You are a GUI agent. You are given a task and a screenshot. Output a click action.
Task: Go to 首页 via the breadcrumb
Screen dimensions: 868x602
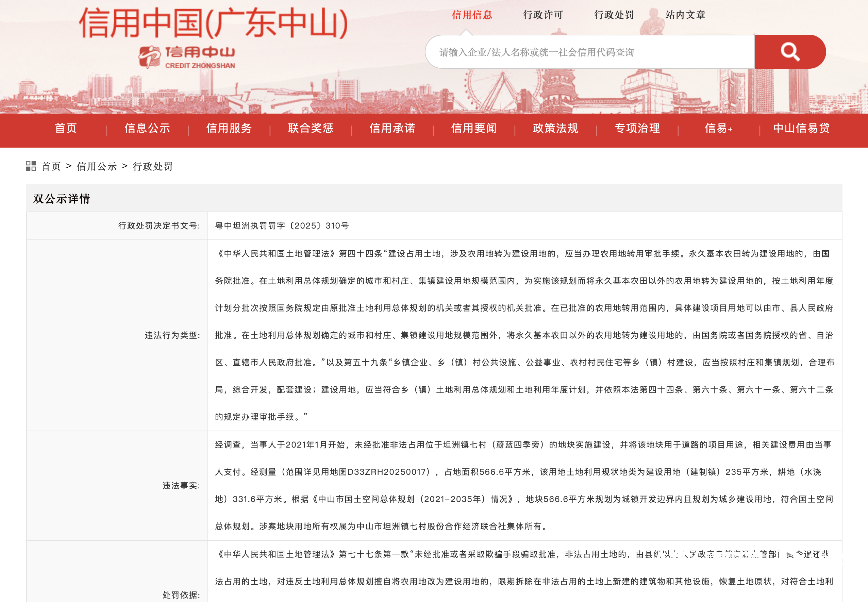pos(51,166)
